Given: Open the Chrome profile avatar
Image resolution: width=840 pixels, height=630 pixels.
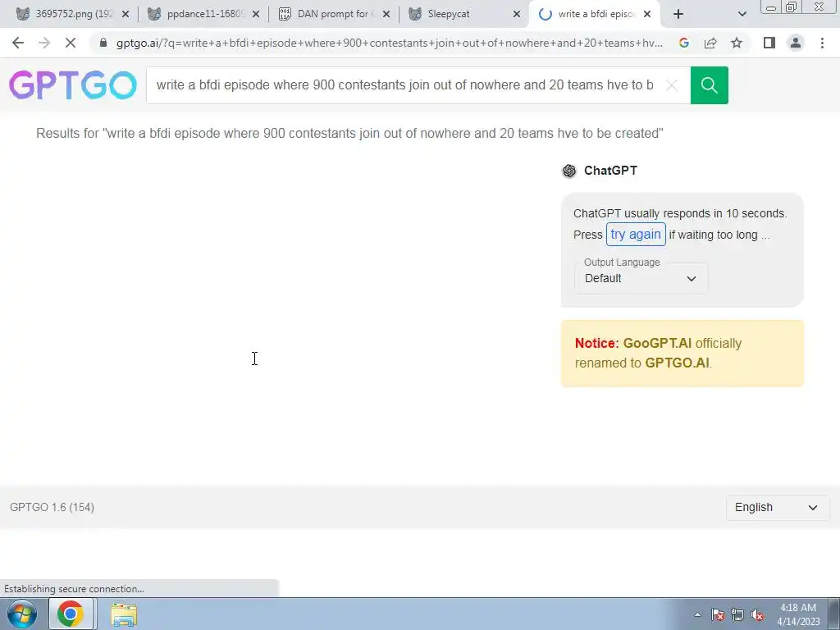Looking at the screenshot, I should pyautogui.click(x=796, y=43).
